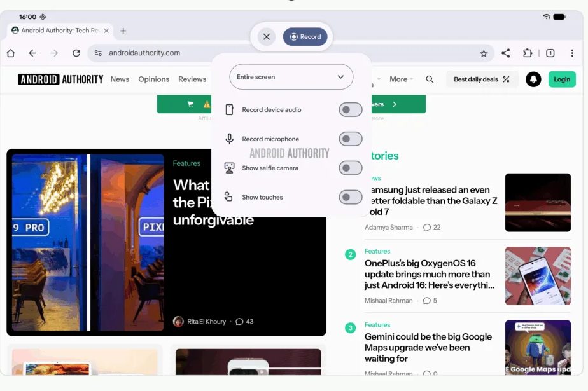Bookmark page with star icon
Screen dimensions: 588x391
(x=484, y=53)
